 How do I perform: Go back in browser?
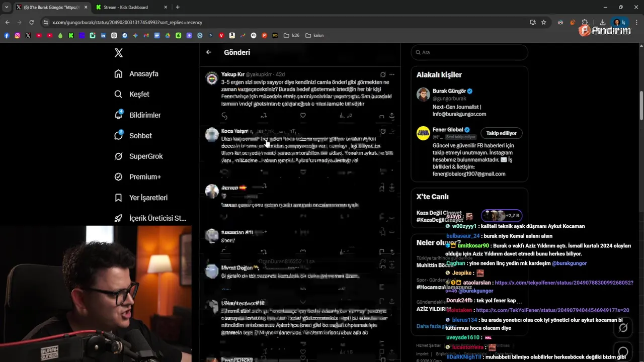point(7,22)
